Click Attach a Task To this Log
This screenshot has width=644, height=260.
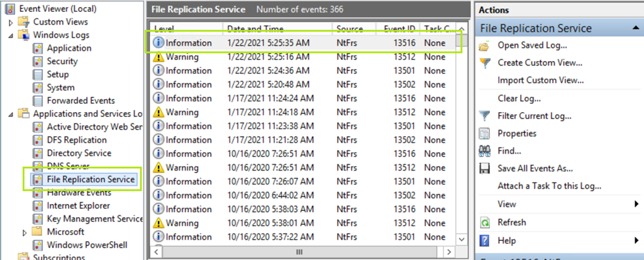pos(549,186)
